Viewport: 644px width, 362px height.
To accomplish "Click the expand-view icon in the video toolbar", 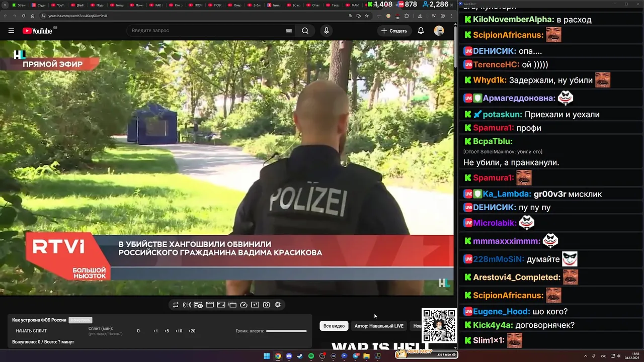I will pos(221,305).
